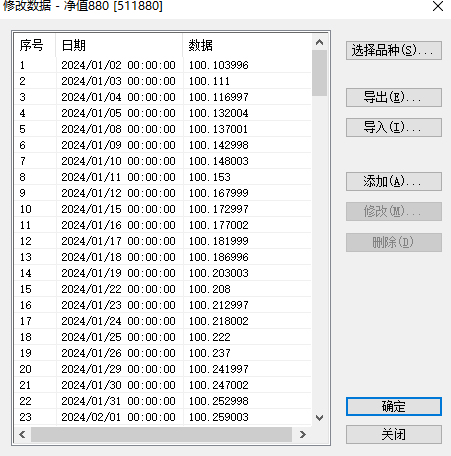The image size is (451, 456).
Task: Click the 选择品种(S)... button
Action: [394, 51]
